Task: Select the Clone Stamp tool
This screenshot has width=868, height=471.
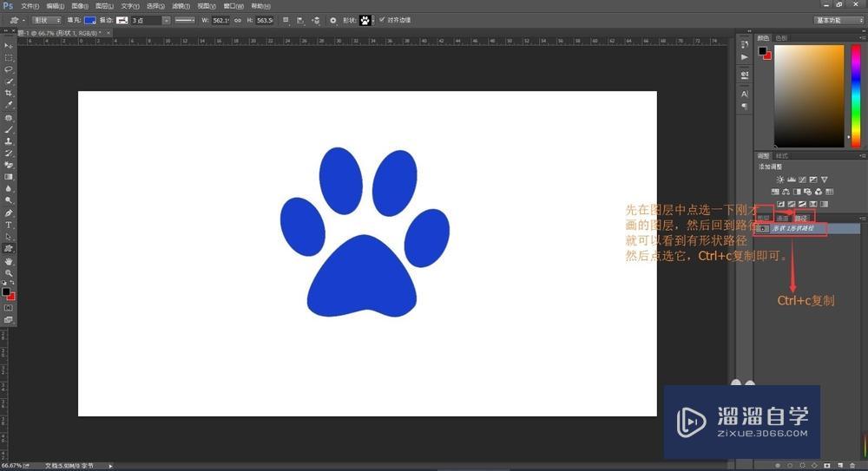Action: coord(9,141)
